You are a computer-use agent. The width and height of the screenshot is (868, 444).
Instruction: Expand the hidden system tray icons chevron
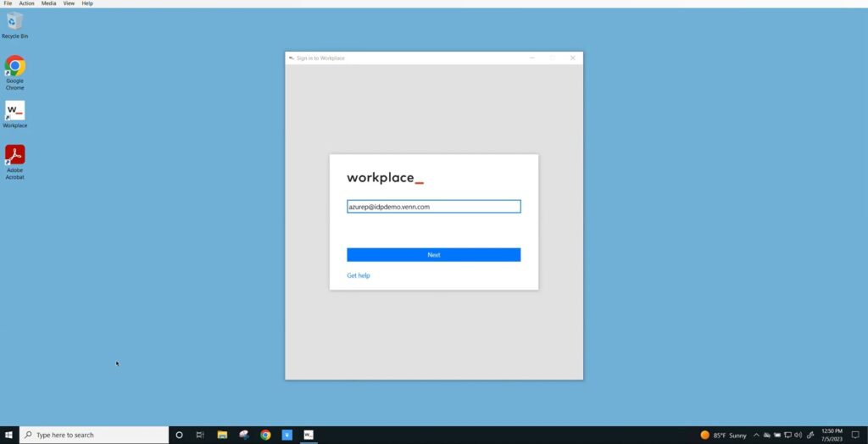(756, 435)
